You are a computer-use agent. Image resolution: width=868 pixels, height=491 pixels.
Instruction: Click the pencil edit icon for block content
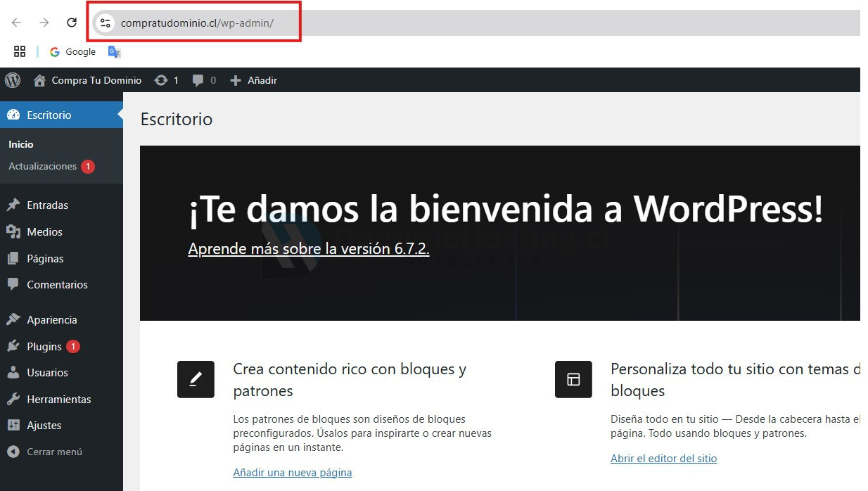pyautogui.click(x=196, y=380)
